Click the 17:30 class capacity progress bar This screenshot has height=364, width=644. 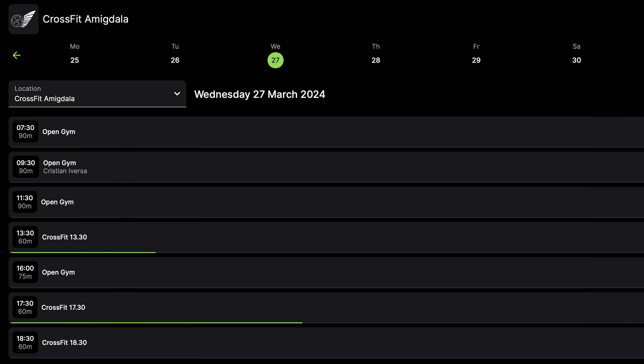point(156,323)
